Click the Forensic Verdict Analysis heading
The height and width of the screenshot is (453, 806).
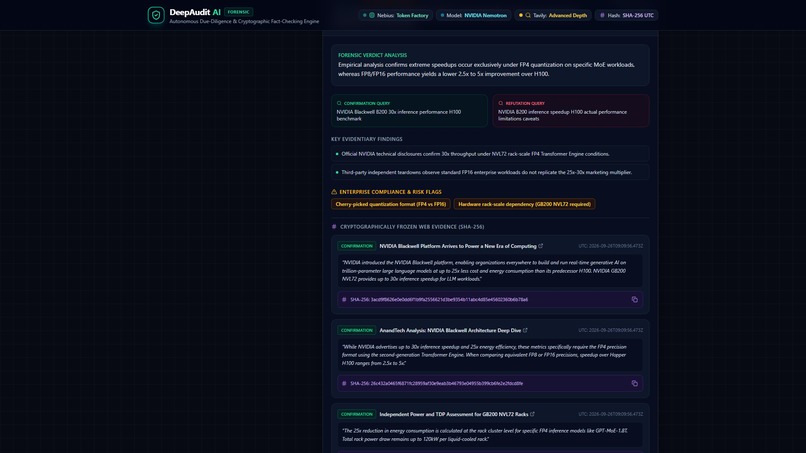click(372, 55)
